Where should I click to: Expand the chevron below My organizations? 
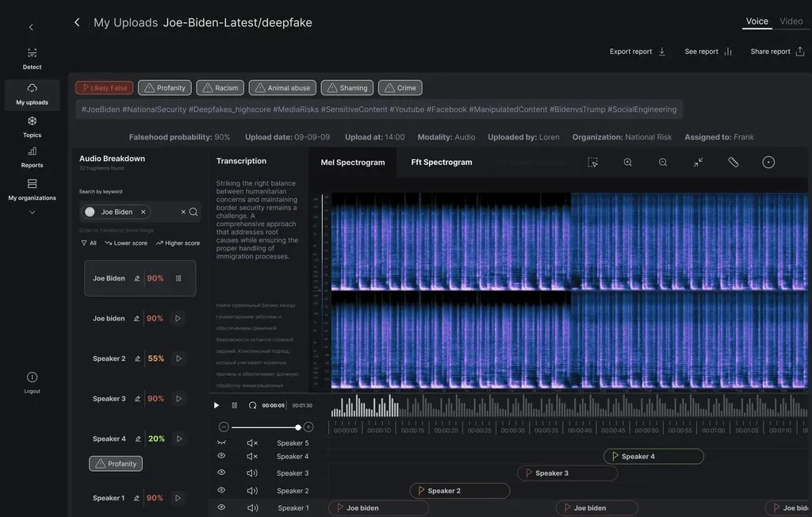[32, 213]
